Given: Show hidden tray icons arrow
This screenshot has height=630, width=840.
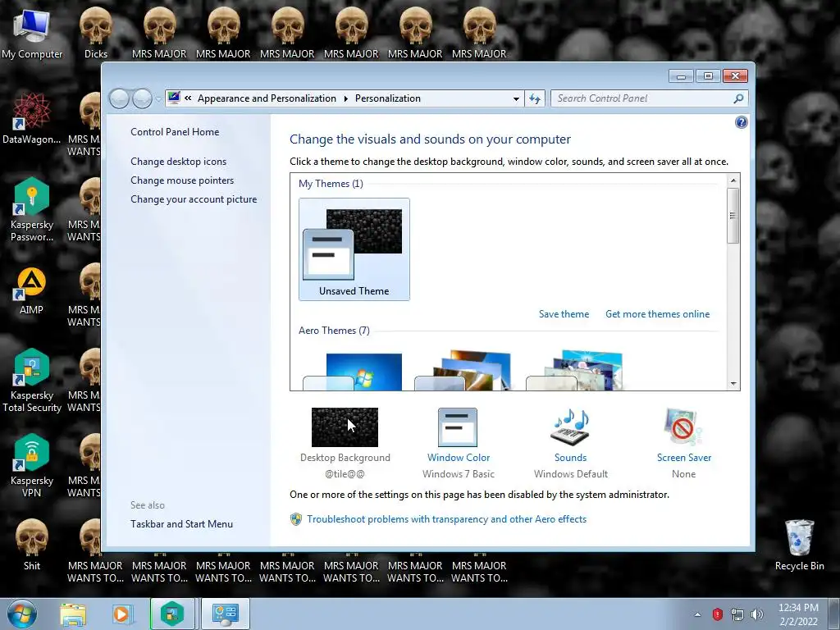Looking at the screenshot, I should [697, 614].
